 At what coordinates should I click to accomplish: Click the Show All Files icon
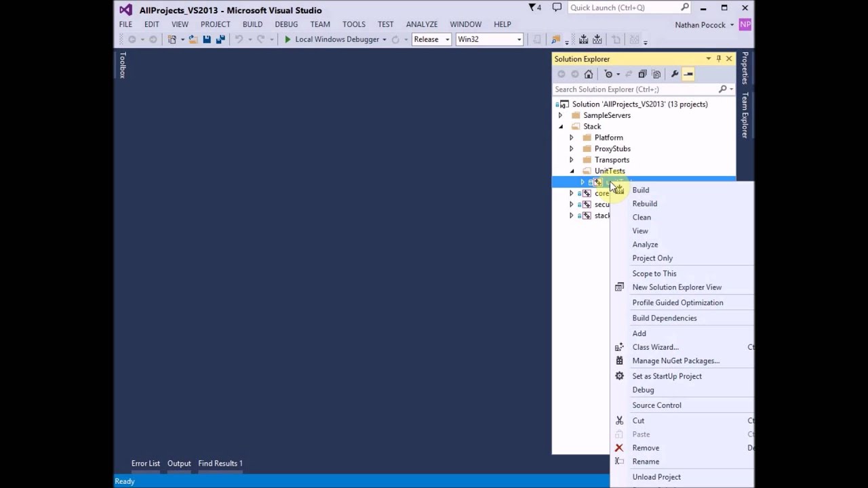656,74
